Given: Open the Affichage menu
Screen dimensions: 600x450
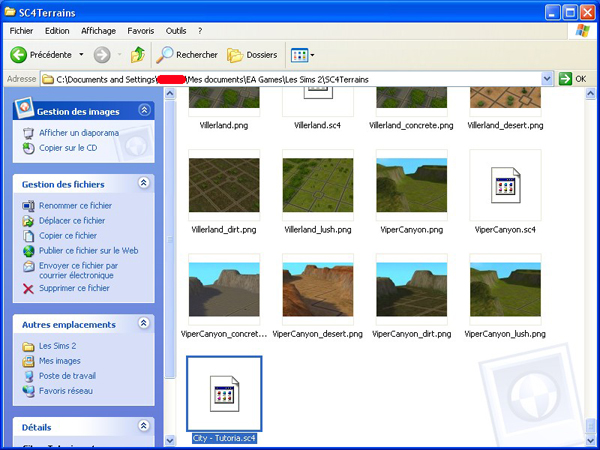Looking at the screenshot, I should [98, 31].
